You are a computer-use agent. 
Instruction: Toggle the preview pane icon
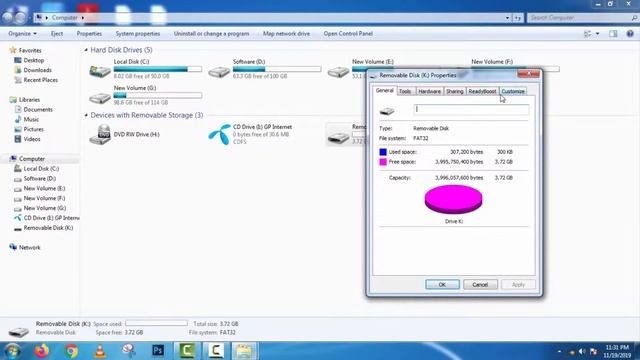click(613, 33)
